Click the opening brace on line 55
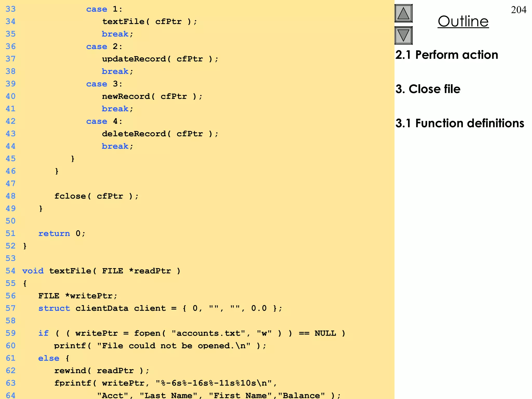The height and width of the screenshot is (399, 532). click(x=25, y=283)
